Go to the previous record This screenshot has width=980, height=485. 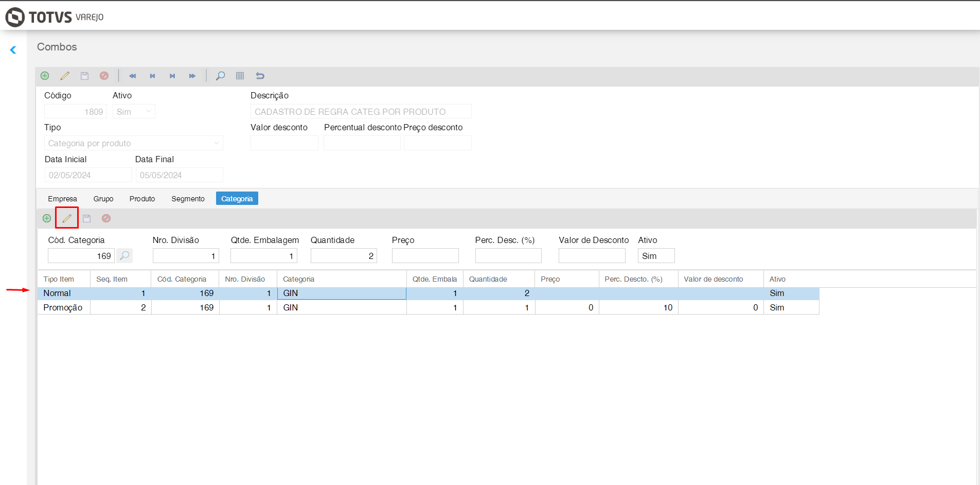pos(152,76)
